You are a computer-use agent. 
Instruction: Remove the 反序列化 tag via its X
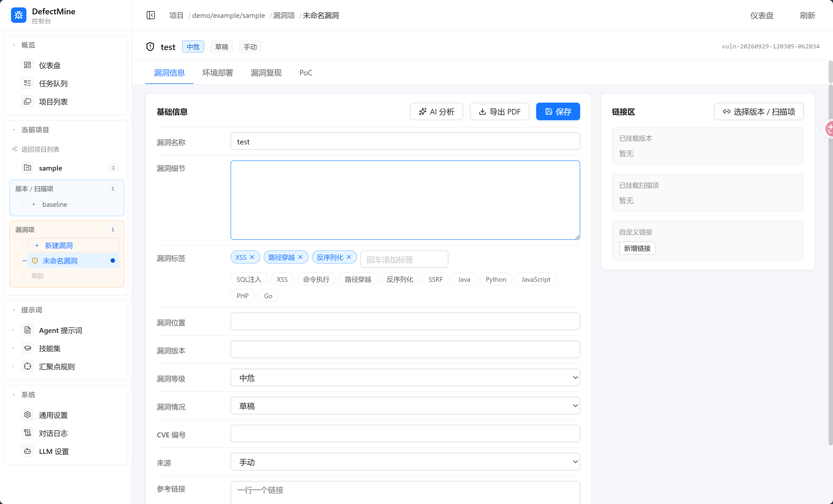(349, 257)
